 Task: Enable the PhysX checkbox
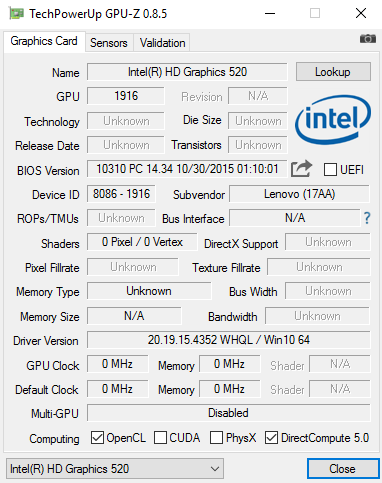(x=216, y=438)
